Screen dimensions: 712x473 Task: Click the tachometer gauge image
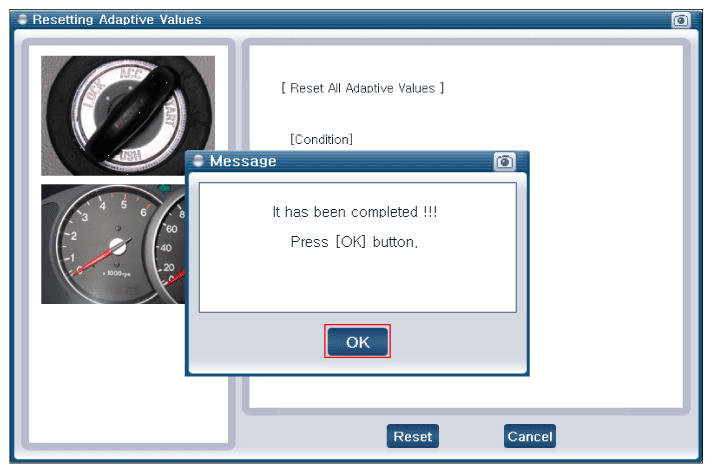[113, 244]
